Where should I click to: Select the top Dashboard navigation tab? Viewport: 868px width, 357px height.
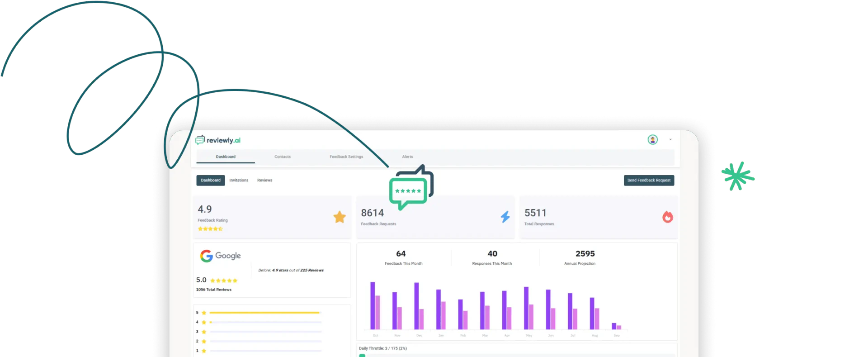tap(226, 157)
